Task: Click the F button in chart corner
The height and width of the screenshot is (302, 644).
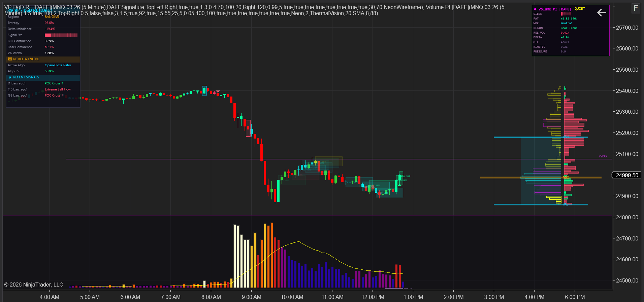Action: tap(636, 8)
